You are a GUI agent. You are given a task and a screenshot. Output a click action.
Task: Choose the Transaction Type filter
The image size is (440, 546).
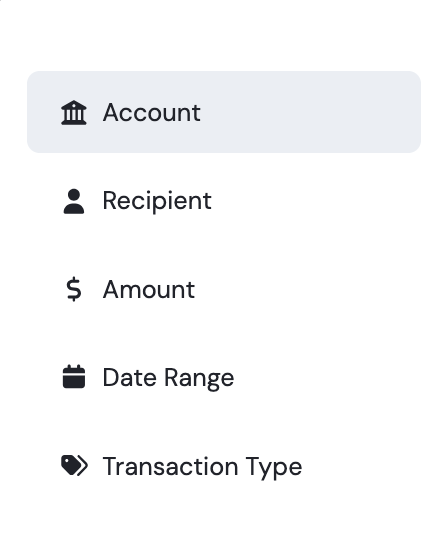[224, 466]
